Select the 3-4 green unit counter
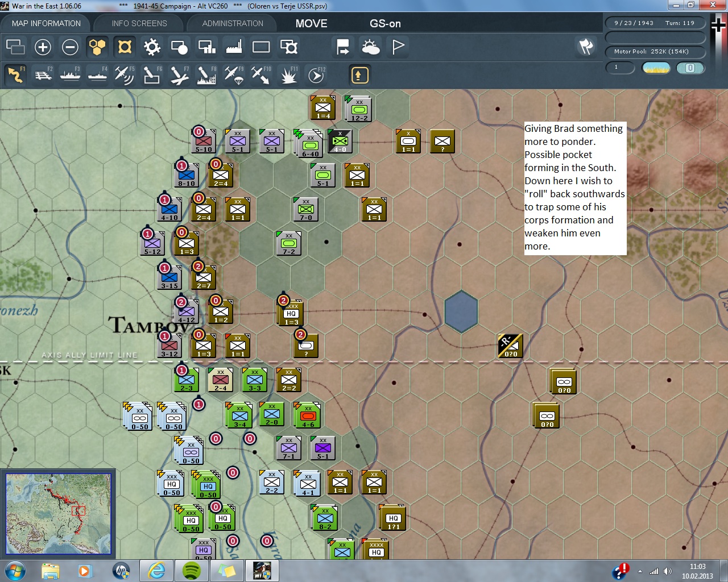This screenshot has width=728, height=582. (239, 415)
